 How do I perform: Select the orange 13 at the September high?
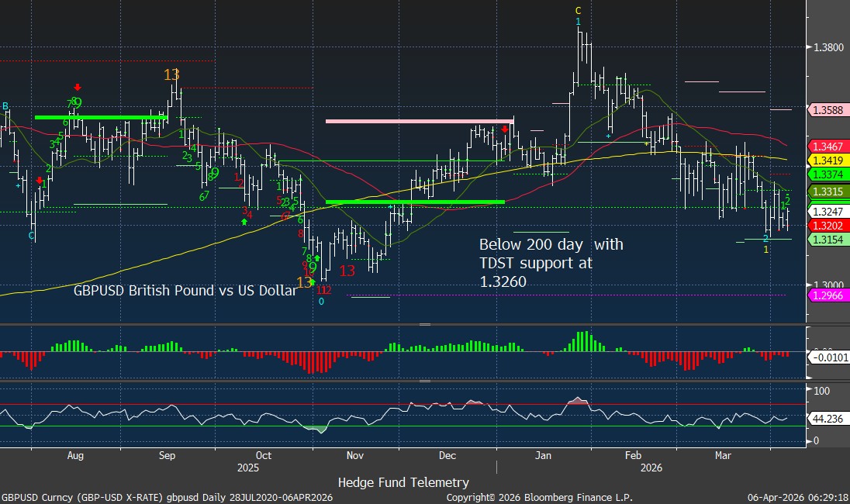coord(171,75)
